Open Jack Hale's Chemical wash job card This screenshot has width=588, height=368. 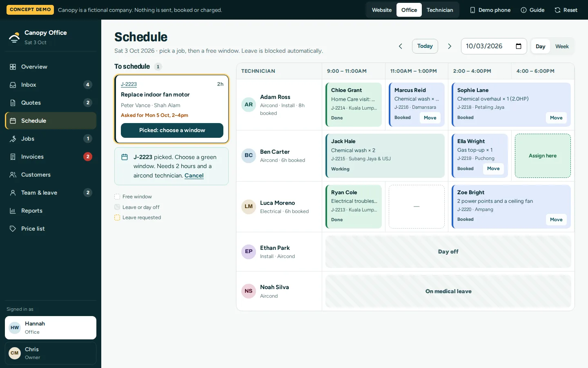(x=385, y=156)
